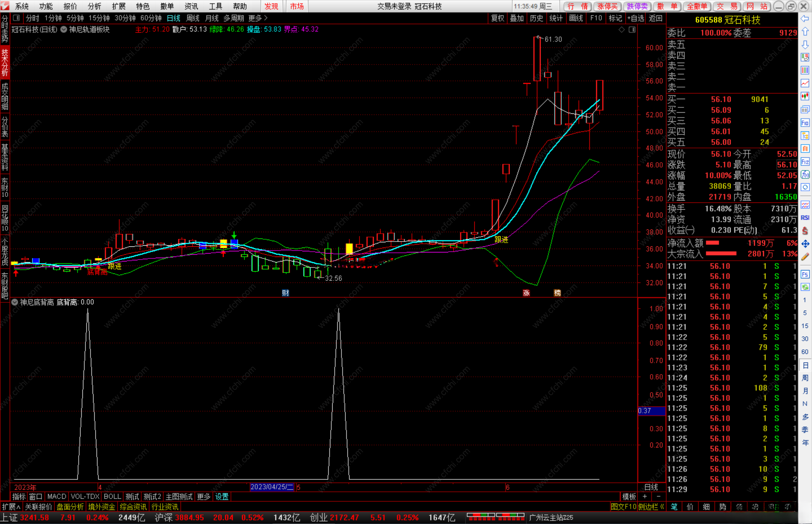812x524 pixels.
Task: Toggle the round indicator button beside 神尼轨道板块
Action: (64, 29)
